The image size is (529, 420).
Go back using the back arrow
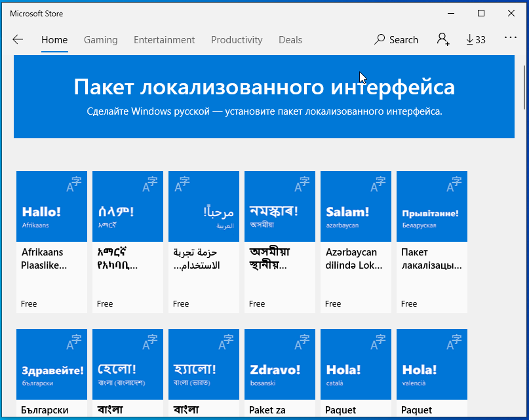coord(18,39)
